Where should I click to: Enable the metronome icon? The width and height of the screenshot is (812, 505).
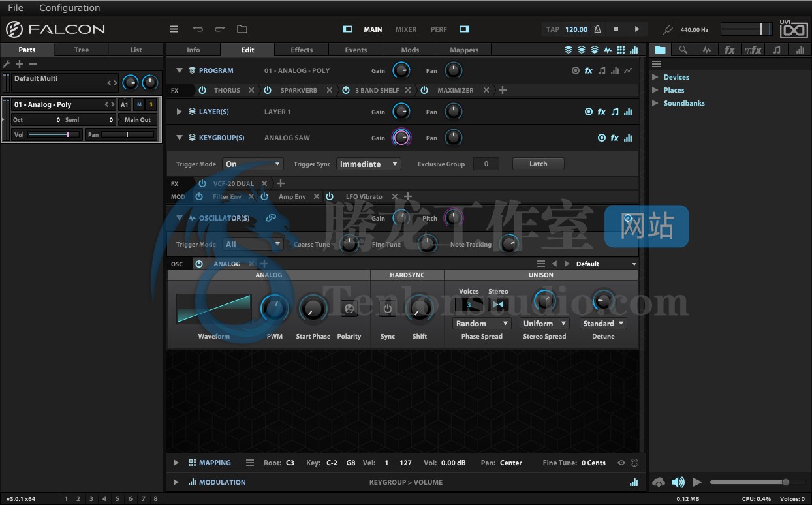coord(597,29)
